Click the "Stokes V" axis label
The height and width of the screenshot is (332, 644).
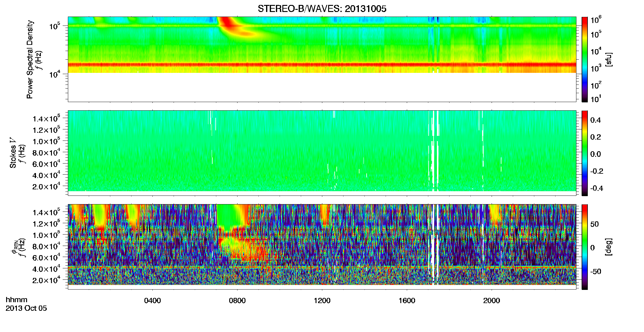[13, 152]
